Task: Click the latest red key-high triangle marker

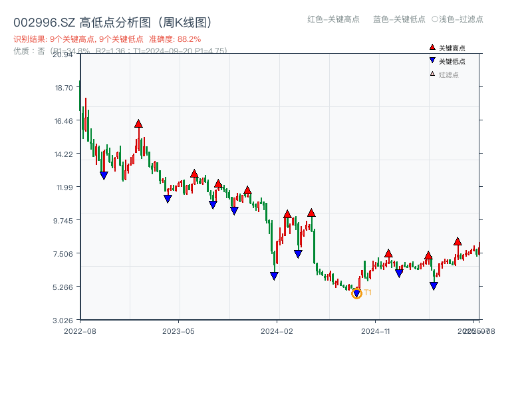Action: 458,241
